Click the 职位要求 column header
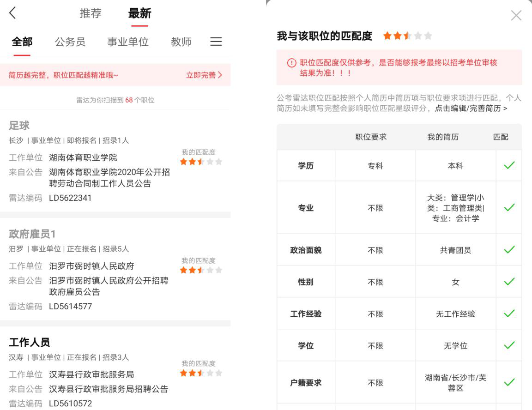Screen dimensions: 532x410 [x=371, y=137]
